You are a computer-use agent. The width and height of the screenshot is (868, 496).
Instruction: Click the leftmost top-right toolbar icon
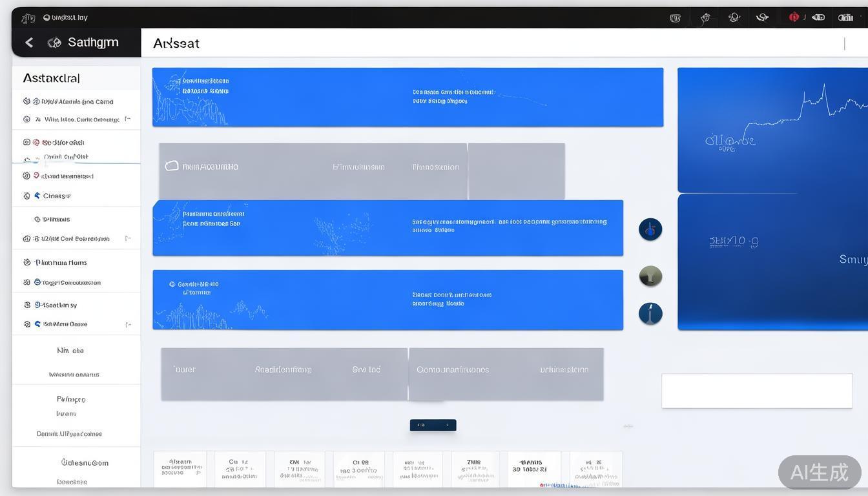[676, 18]
